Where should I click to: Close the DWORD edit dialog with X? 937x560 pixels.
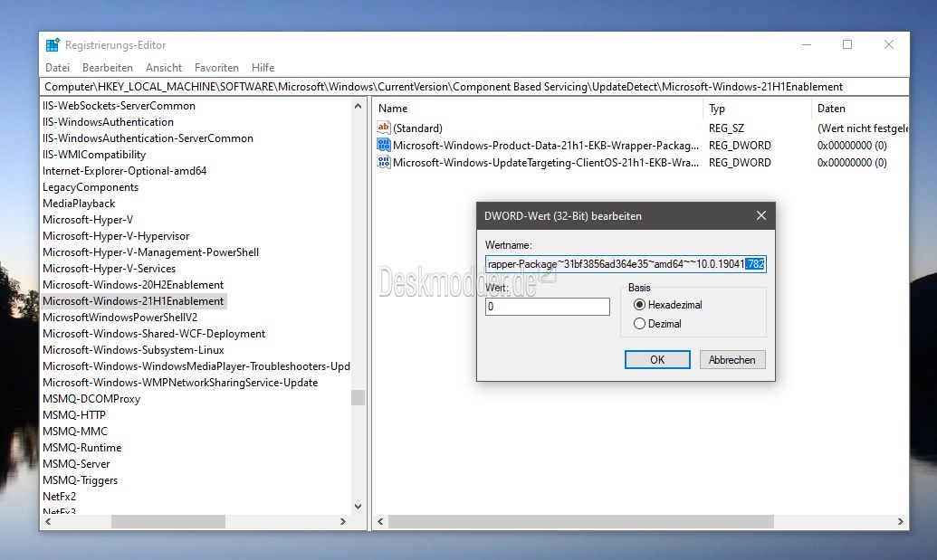coord(760,215)
